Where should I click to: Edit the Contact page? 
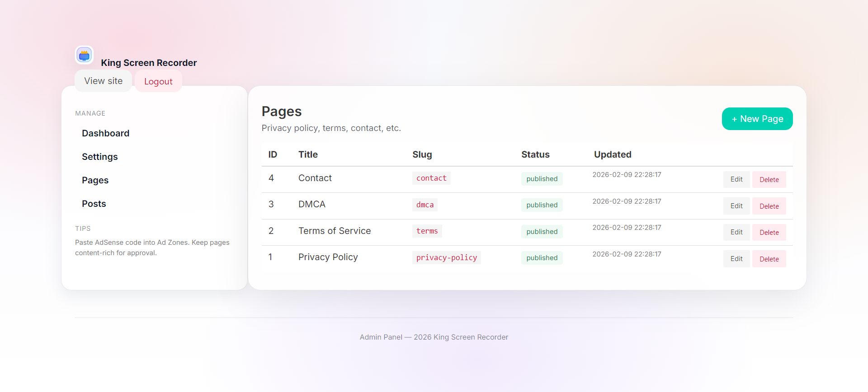[x=736, y=179]
